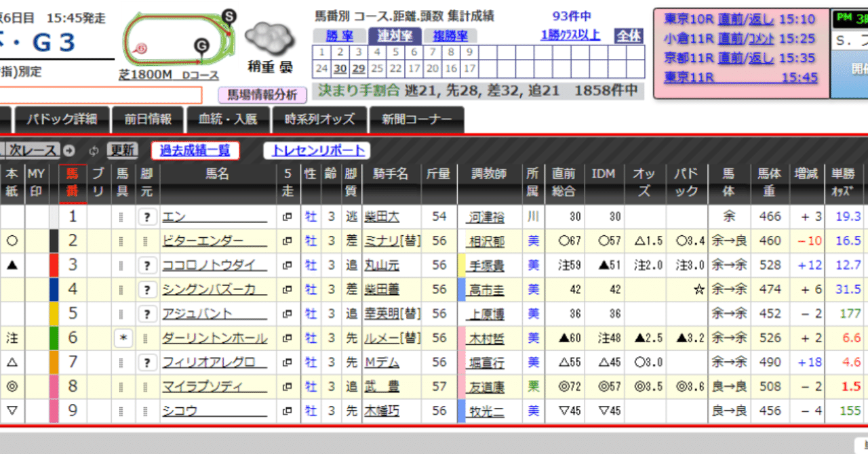Click the "?" icon for フィリオアレグロ
Screen dimensions: 868x454
point(146,362)
